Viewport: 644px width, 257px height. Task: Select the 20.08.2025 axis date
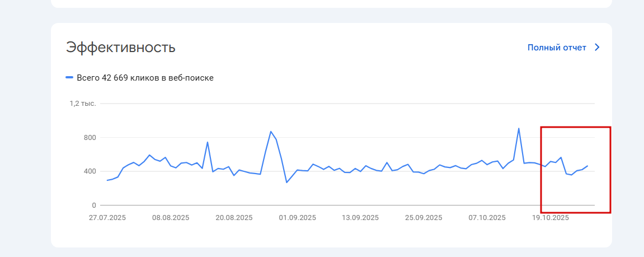pos(234,217)
